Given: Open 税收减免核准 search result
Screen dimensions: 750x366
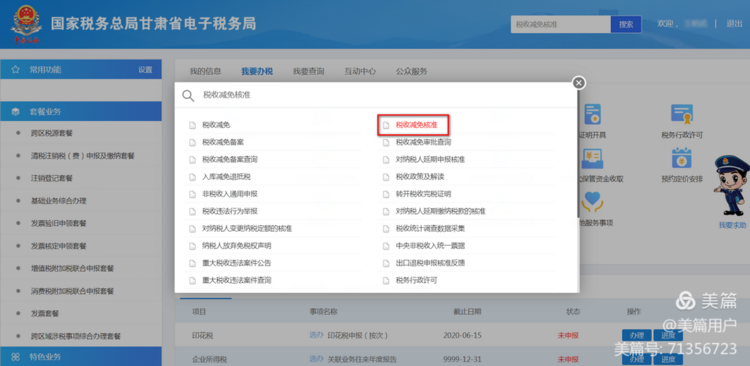Looking at the screenshot, I should click(416, 125).
